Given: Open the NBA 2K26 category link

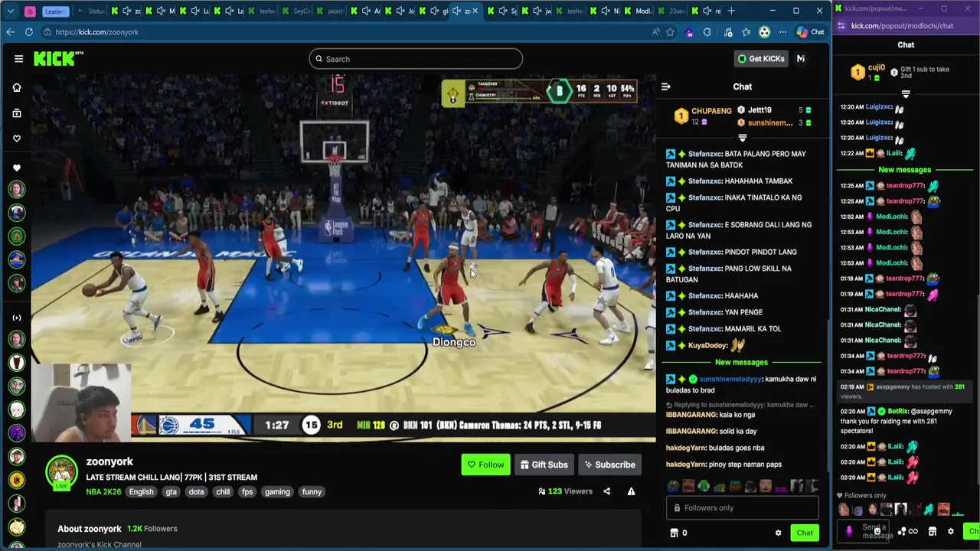Looking at the screenshot, I should [x=103, y=492].
